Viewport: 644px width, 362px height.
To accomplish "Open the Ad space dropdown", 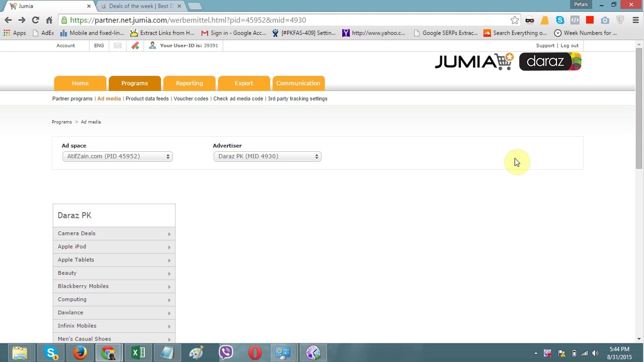I will [117, 156].
